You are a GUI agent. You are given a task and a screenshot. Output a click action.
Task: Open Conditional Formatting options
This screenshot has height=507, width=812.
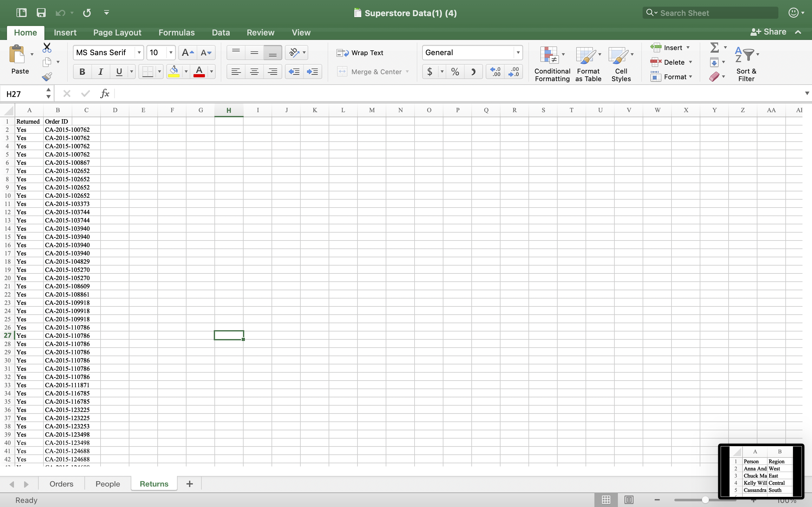coord(551,64)
